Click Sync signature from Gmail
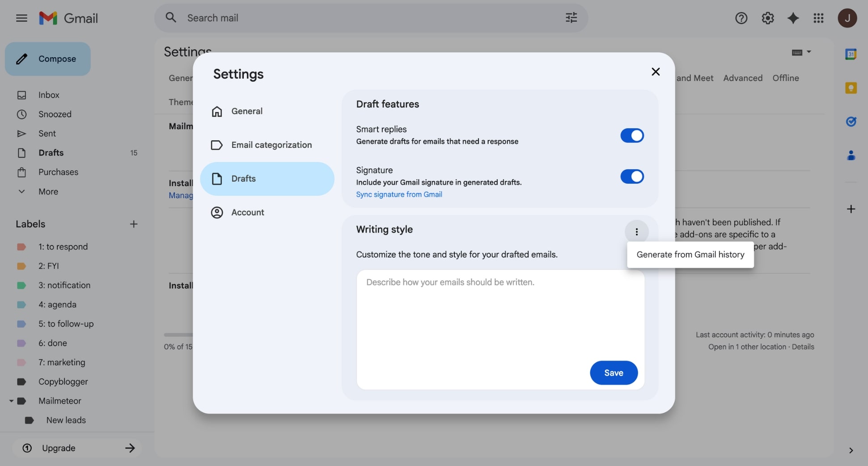This screenshot has width=868, height=466. point(399,194)
